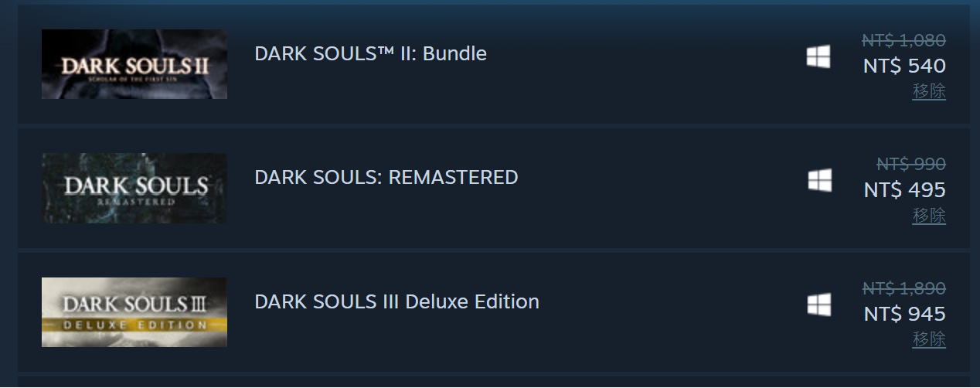Click the discounted price NT$ 945
Image resolution: width=980 pixels, height=388 pixels.
click(x=904, y=314)
